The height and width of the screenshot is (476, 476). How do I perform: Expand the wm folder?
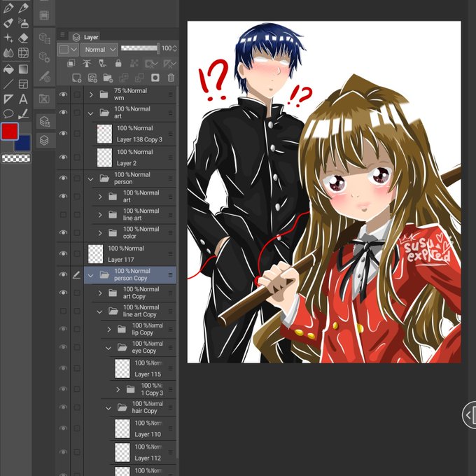(x=91, y=94)
